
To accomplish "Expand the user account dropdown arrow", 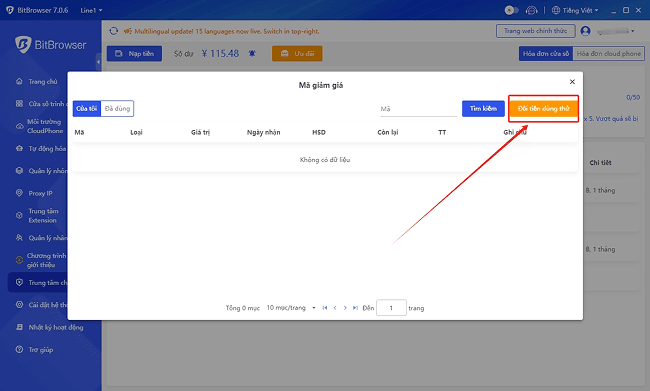I will pyautogui.click(x=633, y=31).
